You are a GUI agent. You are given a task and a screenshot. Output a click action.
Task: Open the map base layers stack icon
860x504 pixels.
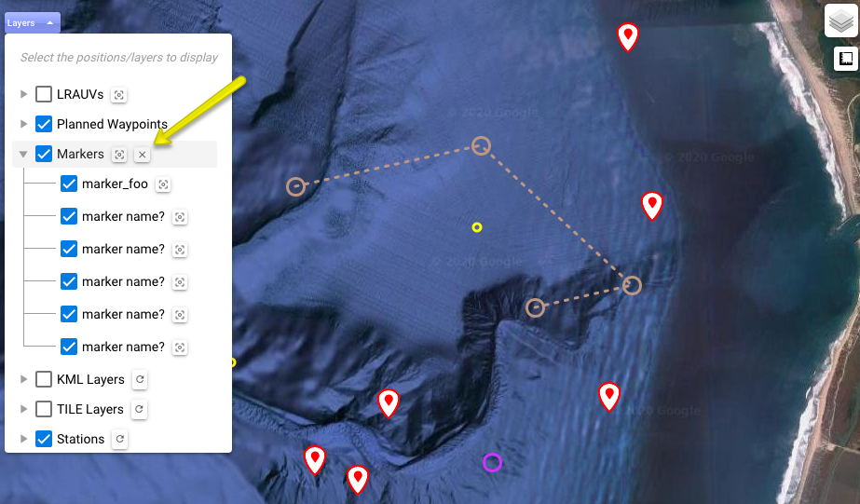pyautogui.click(x=840, y=20)
